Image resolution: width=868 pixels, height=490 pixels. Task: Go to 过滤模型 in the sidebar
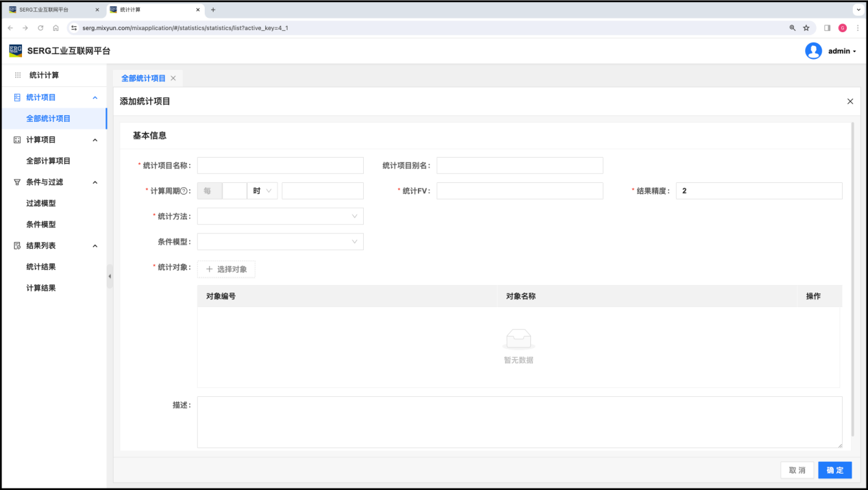41,204
